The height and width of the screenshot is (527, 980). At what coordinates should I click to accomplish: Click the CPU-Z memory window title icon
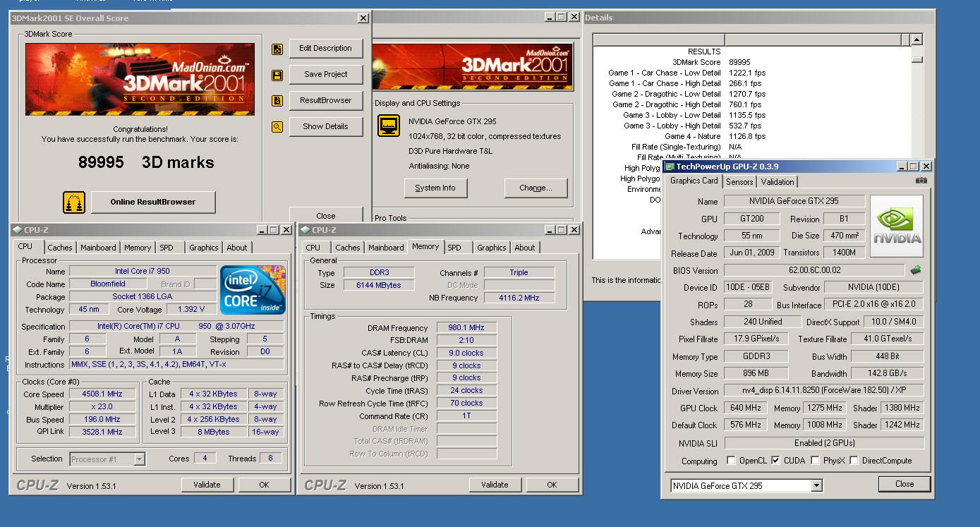(x=305, y=230)
